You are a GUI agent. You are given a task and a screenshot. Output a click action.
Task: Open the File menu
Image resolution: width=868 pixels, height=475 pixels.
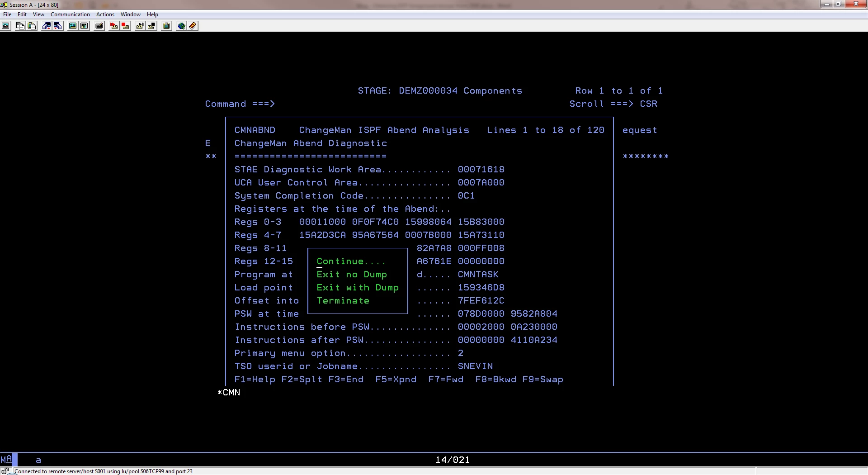tap(7, 14)
